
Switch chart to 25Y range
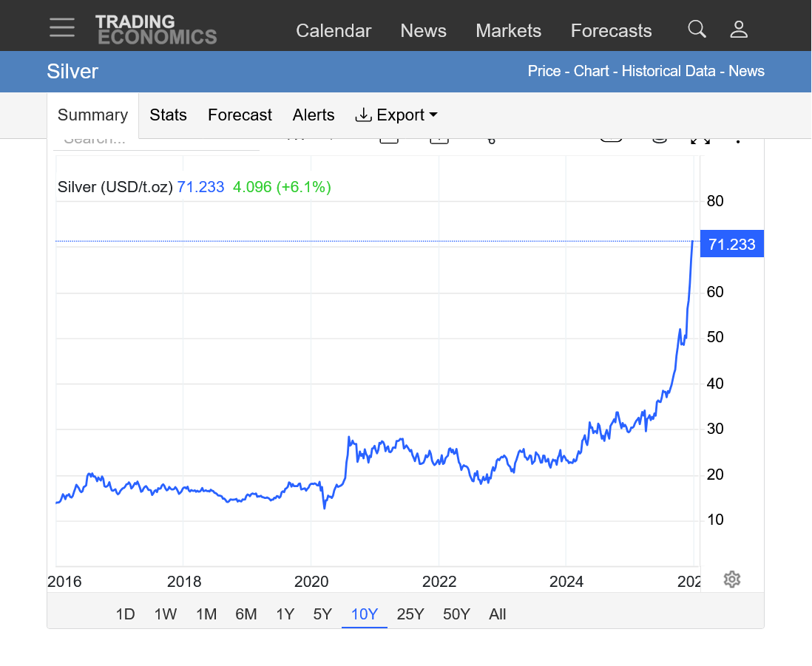click(410, 614)
